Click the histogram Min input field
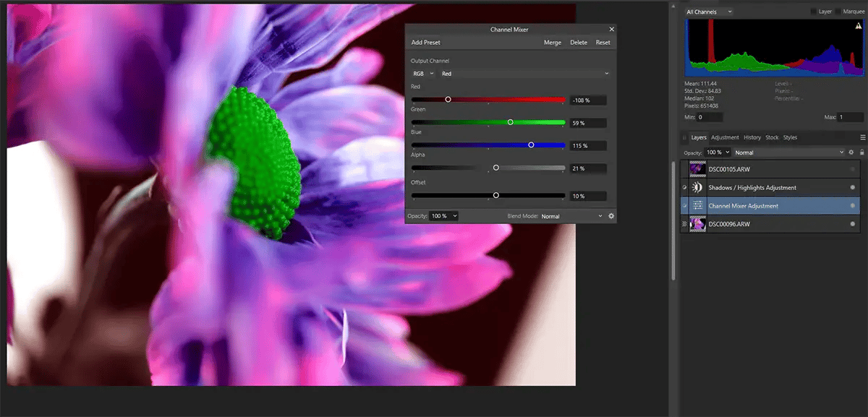868x417 pixels. 710,117
